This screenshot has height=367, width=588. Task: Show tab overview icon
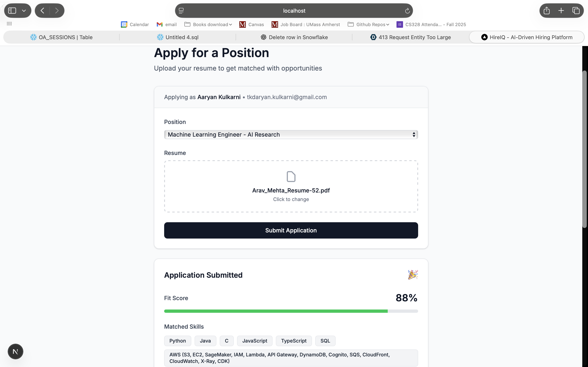coord(576,11)
